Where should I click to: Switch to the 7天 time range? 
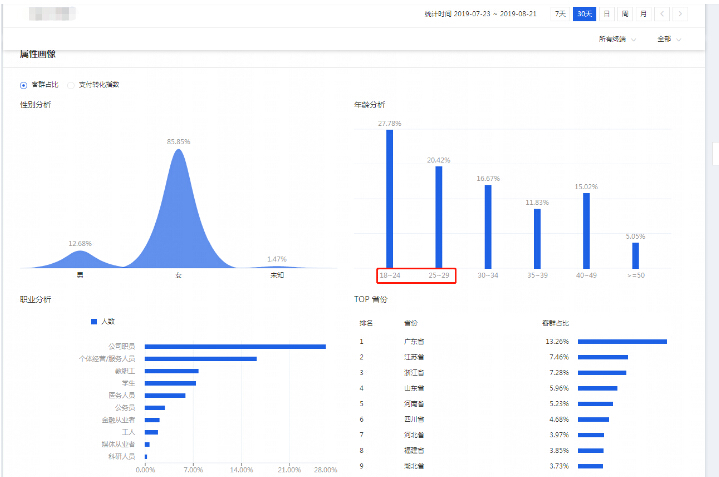pos(561,14)
